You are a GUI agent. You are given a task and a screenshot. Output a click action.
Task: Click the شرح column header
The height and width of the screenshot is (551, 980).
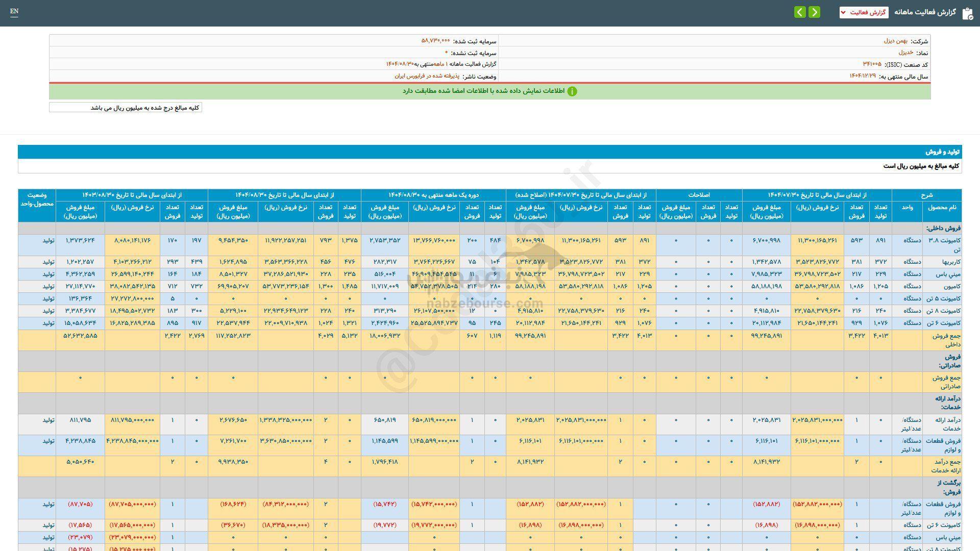pyautogui.click(x=926, y=195)
